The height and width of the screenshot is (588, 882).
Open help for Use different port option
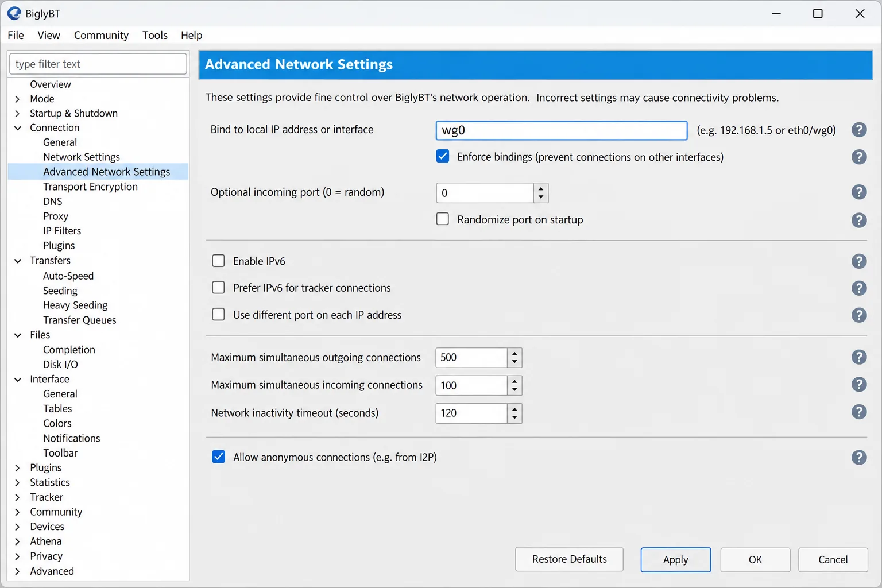tap(859, 315)
